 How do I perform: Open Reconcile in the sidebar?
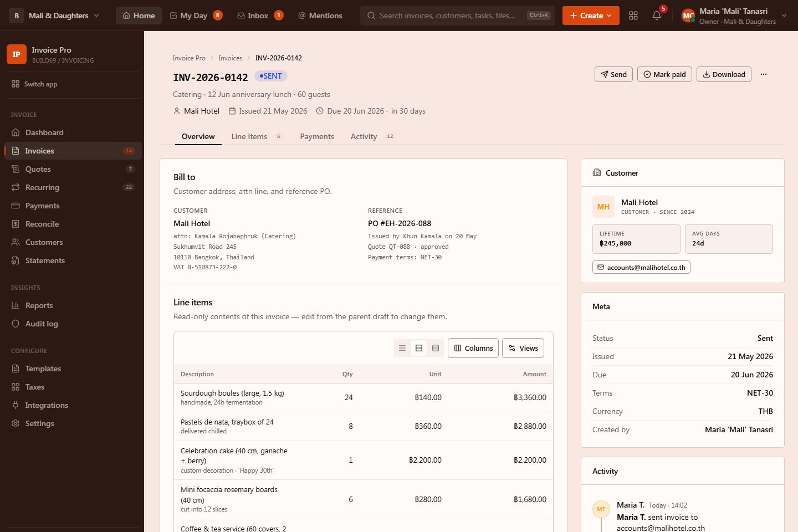(73, 224)
